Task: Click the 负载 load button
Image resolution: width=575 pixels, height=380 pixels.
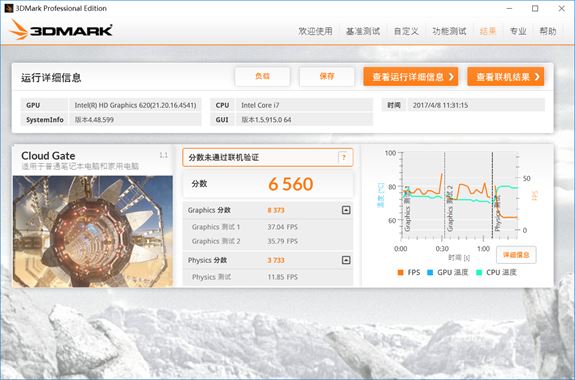Action: point(263,76)
